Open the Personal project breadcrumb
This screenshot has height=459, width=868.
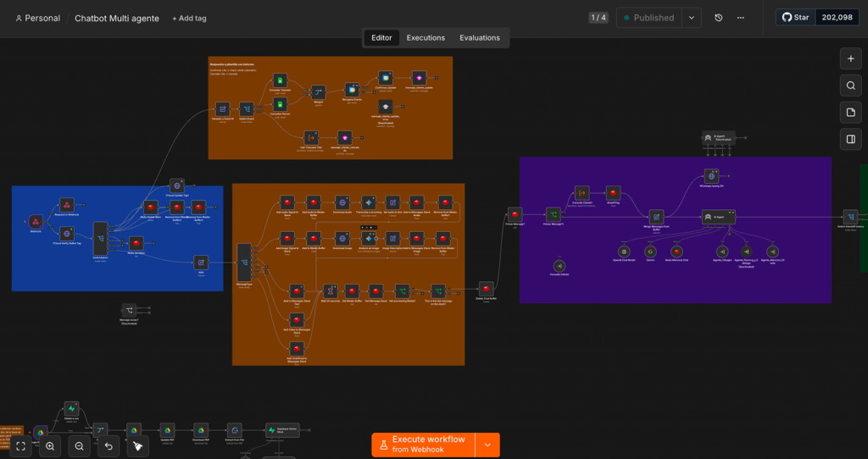click(37, 19)
